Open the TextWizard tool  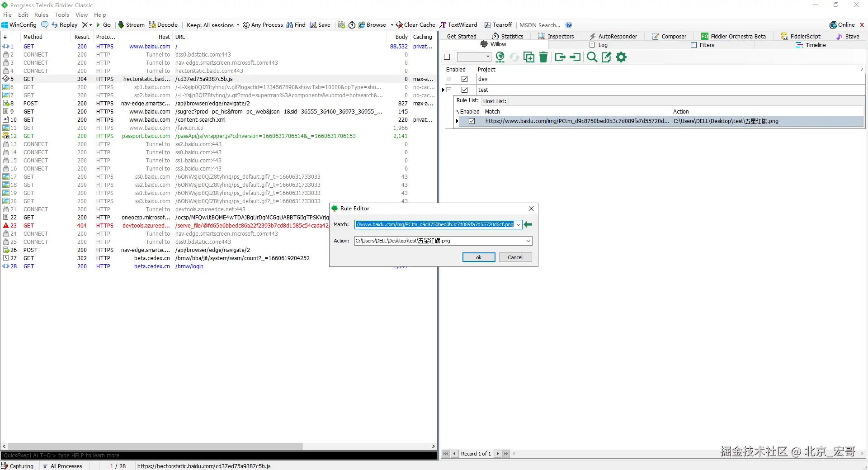(458, 25)
